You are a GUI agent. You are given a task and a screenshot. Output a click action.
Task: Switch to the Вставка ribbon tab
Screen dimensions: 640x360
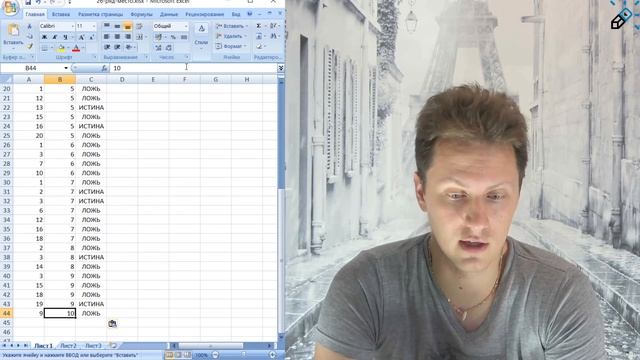[61, 14]
